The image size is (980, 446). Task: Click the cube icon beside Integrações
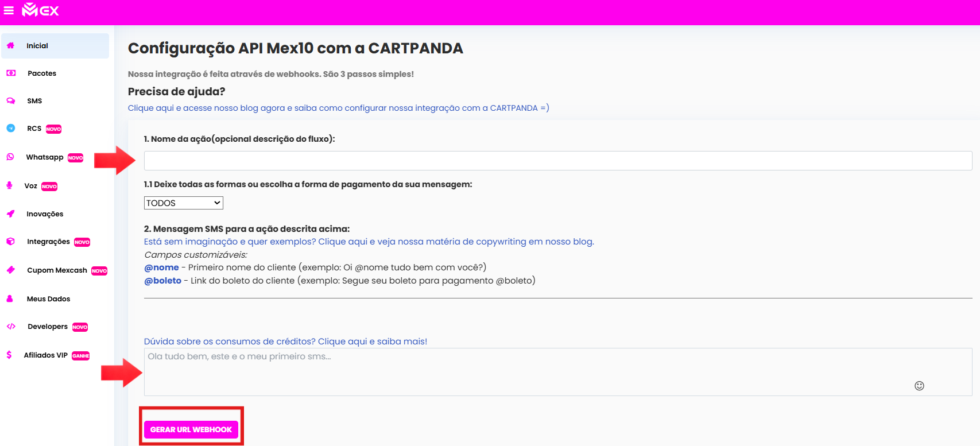tap(10, 242)
